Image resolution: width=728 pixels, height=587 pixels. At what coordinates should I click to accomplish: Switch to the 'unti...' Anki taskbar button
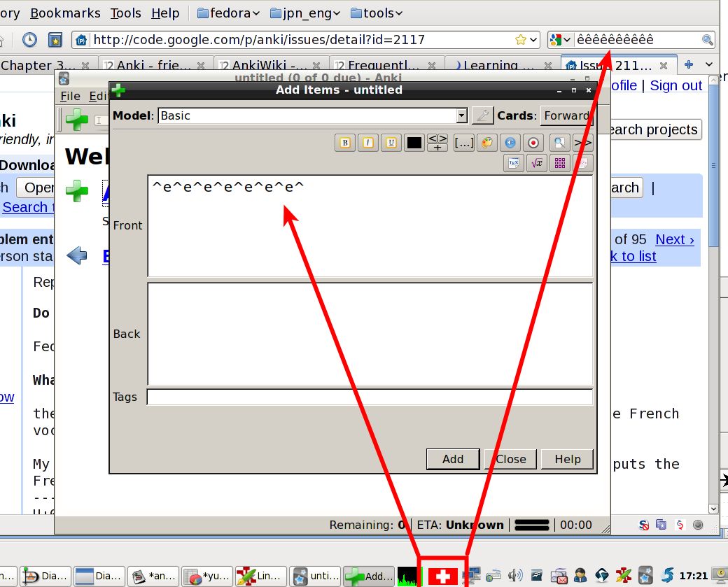click(315, 577)
